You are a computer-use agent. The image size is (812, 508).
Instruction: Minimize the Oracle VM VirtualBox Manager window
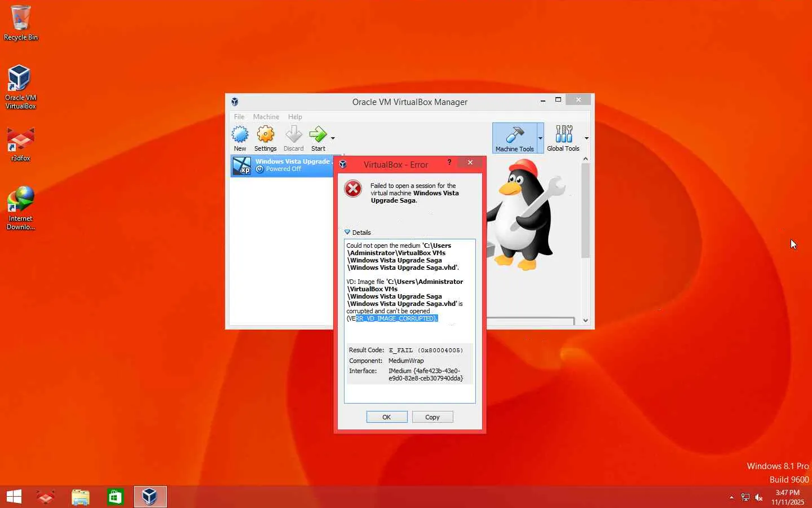click(542, 100)
